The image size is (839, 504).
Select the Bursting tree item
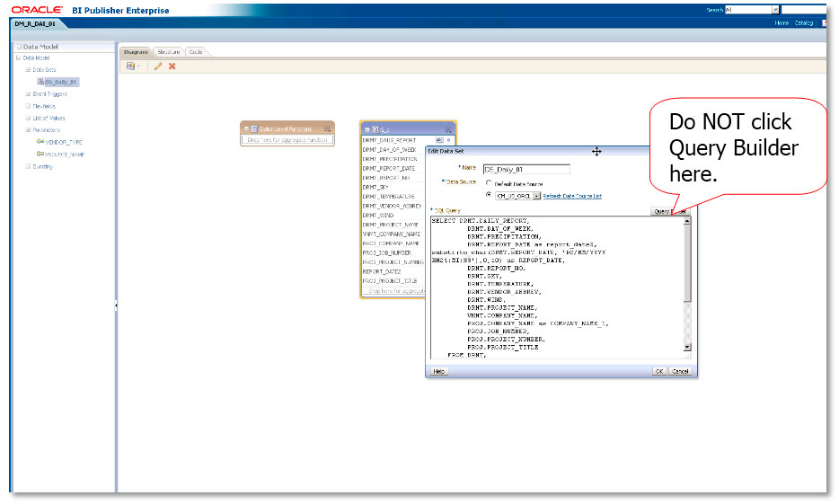click(x=42, y=166)
